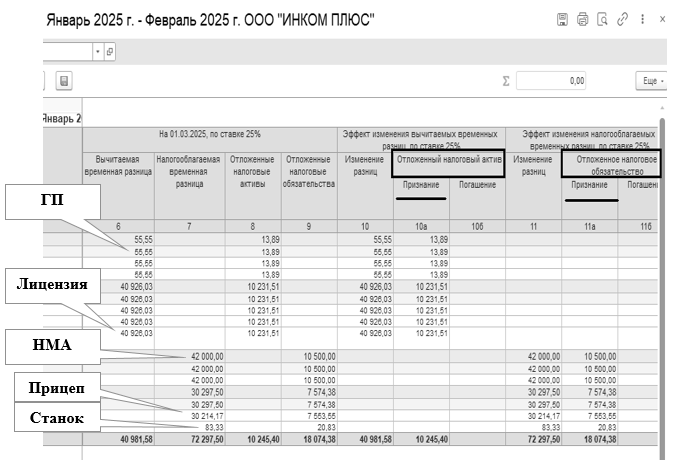Open the three-dots more options menu
Image resolution: width=695 pixels, height=476 pixels.
click(x=642, y=20)
